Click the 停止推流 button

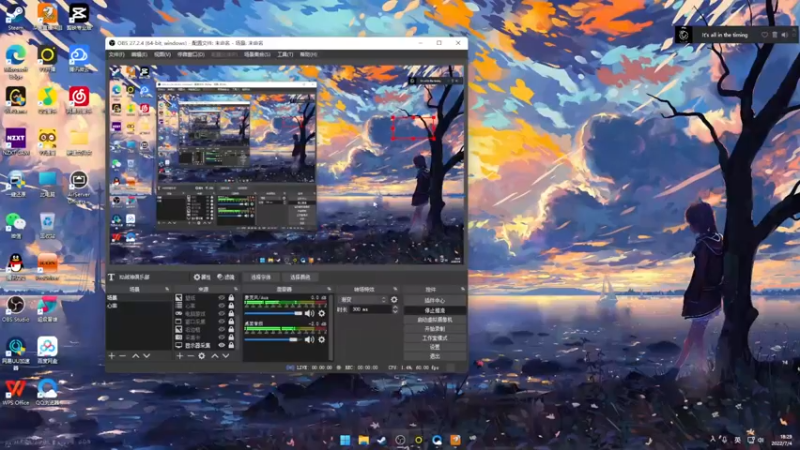tap(435, 310)
